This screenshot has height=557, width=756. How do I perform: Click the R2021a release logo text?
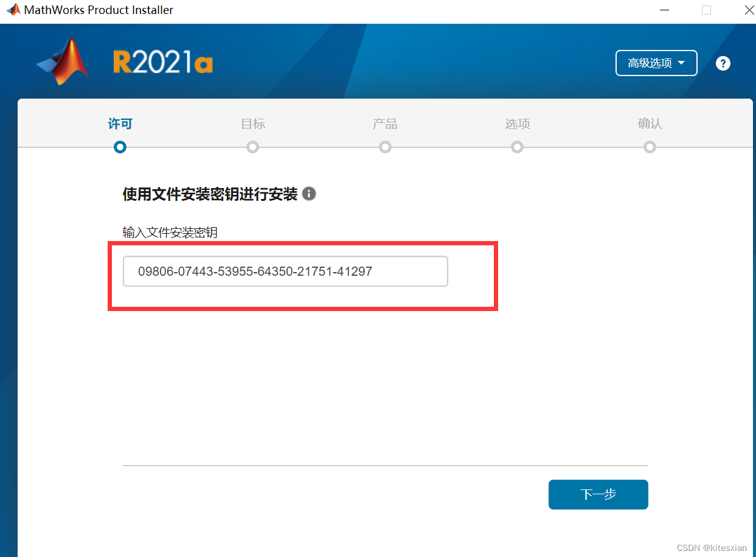click(x=163, y=62)
